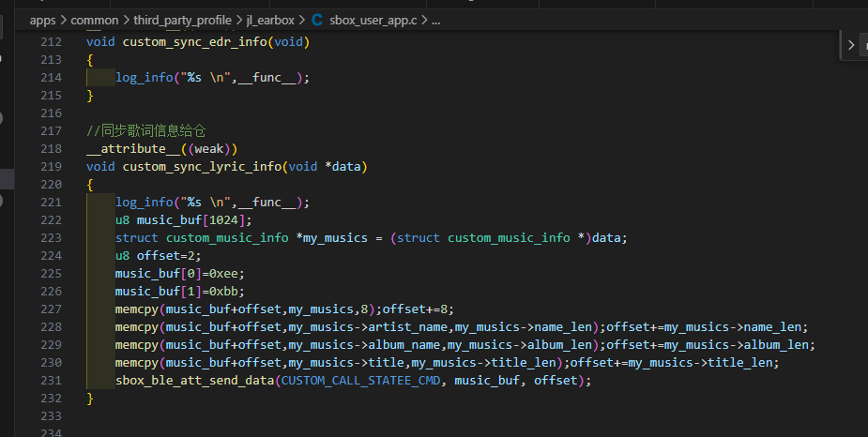Open the 'common' breadcrumb folder
Viewport: 868px width, 437px height.
pyautogui.click(x=95, y=21)
